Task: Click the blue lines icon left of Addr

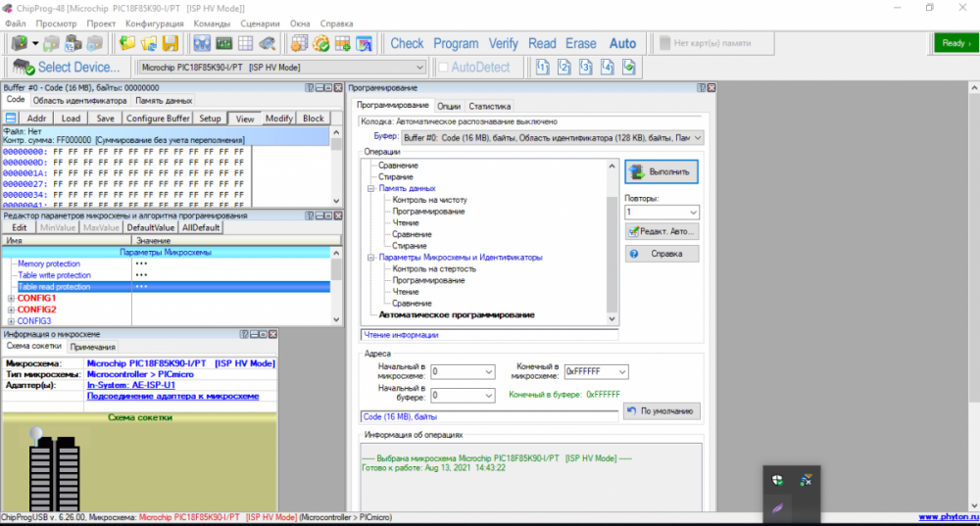Action: pyautogui.click(x=11, y=119)
